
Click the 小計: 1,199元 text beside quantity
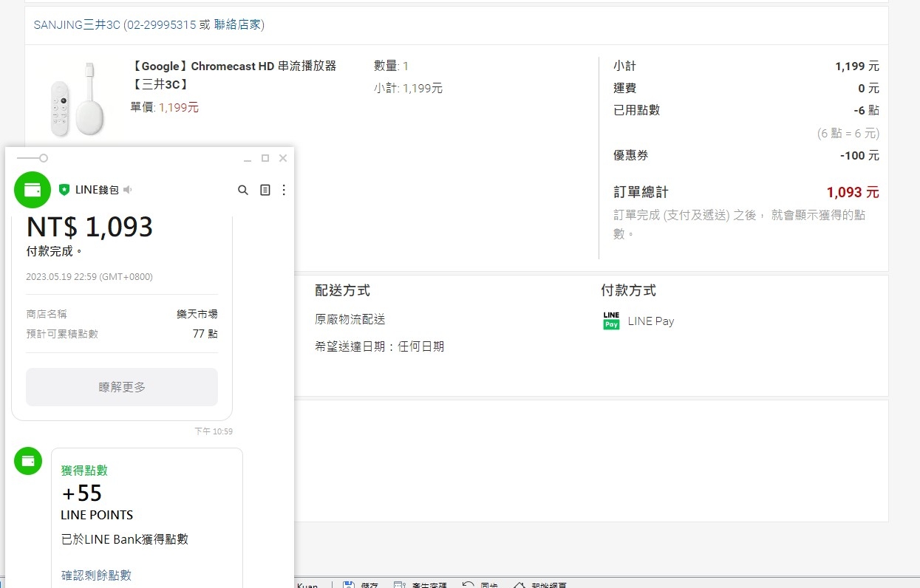[x=409, y=88]
